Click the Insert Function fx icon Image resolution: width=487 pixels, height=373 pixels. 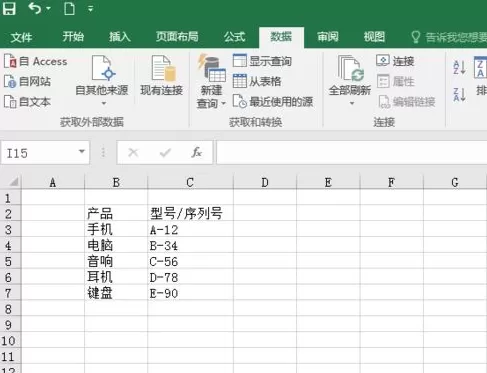pos(197,153)
